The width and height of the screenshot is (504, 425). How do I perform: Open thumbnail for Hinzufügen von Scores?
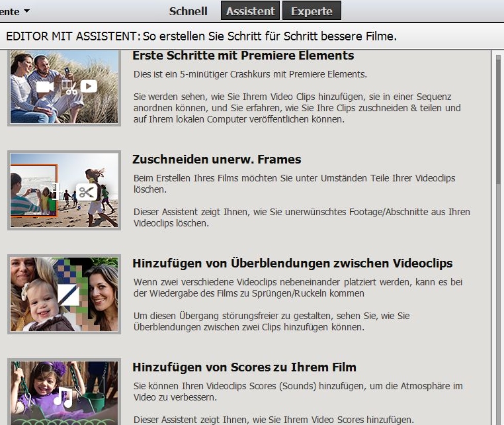[x=64, y=391]
